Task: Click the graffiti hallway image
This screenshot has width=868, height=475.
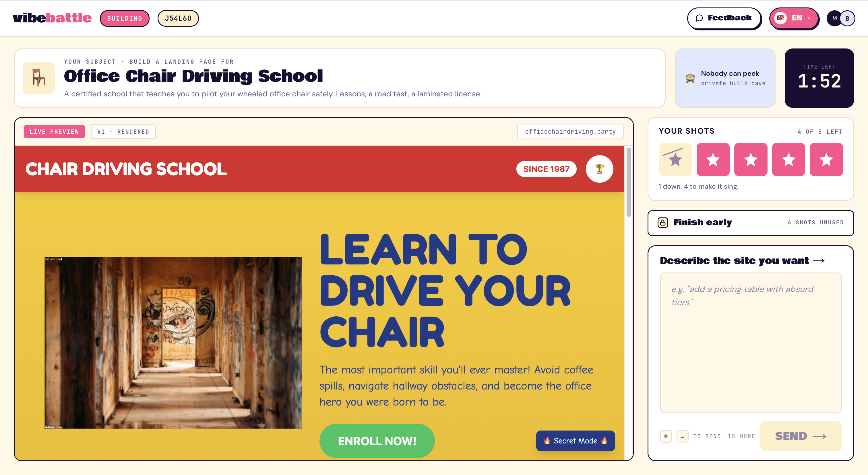Action: click(x=173, y=343)
